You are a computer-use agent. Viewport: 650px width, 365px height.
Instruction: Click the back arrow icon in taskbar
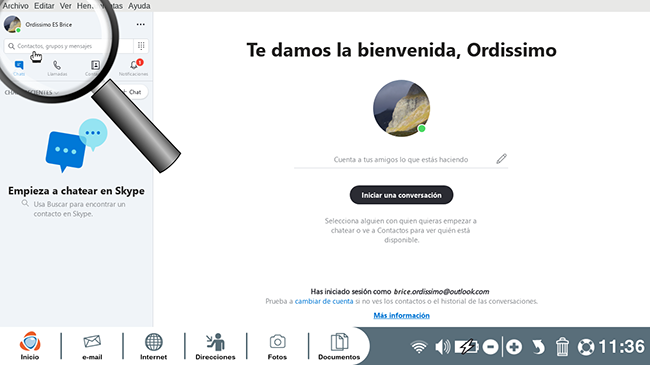[x=538, y=347]
